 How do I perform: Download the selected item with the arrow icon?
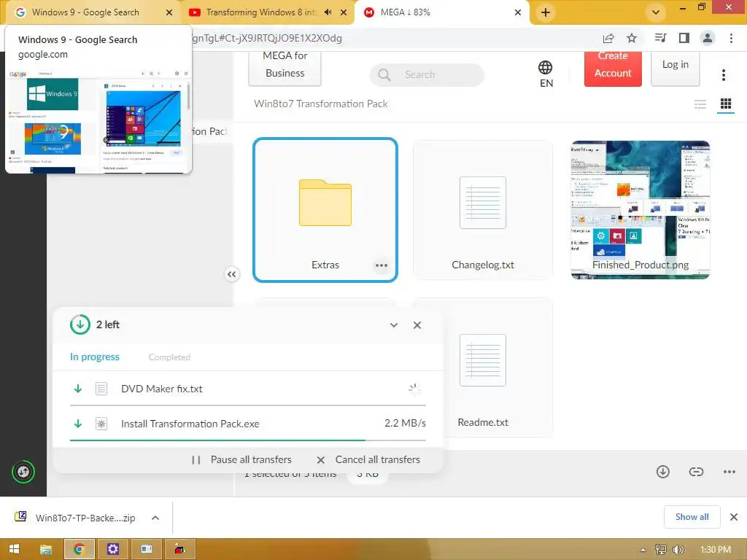click(663, 472)
